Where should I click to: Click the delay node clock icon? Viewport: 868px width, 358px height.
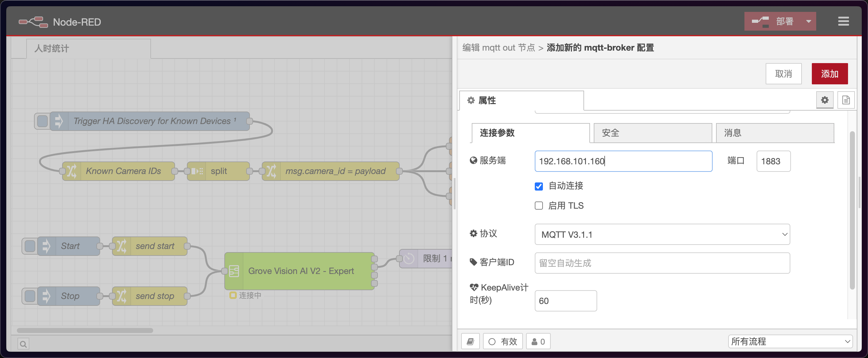tap(409, 258)
